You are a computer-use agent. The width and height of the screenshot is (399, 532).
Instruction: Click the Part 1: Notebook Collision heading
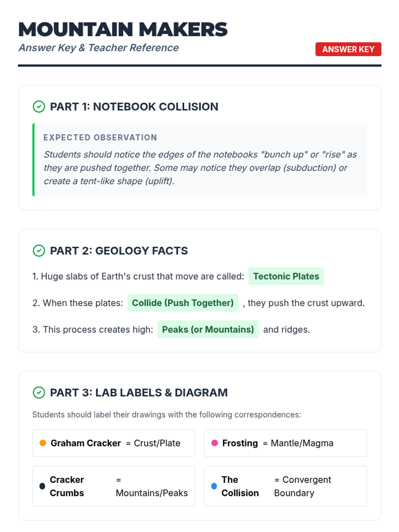point(134,107)
